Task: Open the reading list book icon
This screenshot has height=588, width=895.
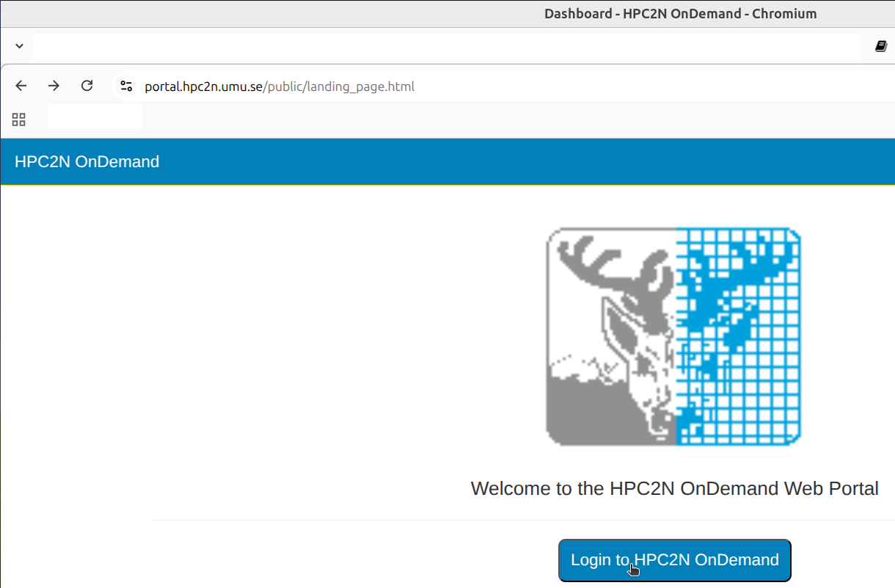Action: pyautogui.click(x=880, y=45)
